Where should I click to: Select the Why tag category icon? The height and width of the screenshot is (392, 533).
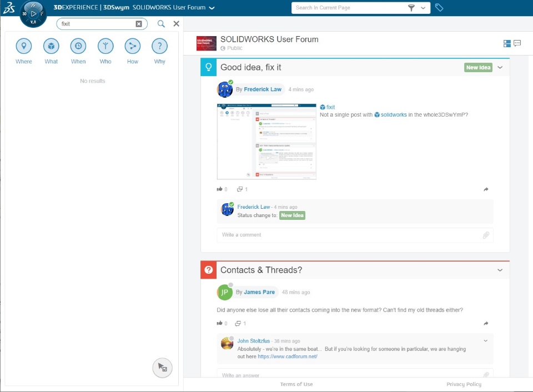pos(159,46)
